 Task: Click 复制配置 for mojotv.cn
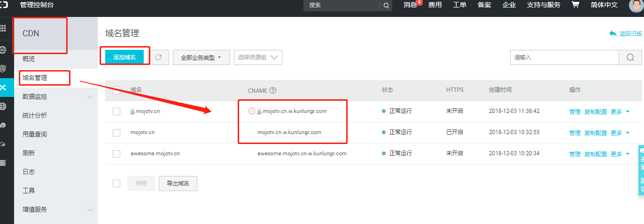point(596,133)
